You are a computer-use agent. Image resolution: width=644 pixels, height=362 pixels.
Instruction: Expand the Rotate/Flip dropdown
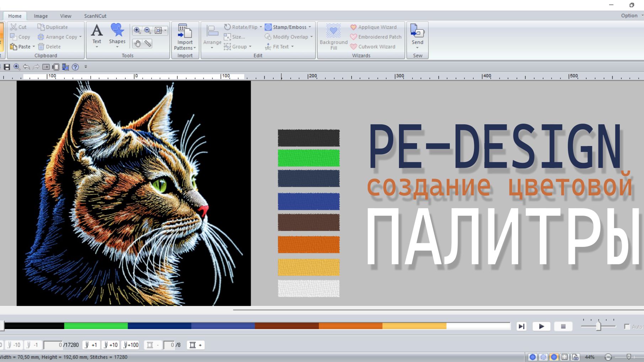point(261,27)
